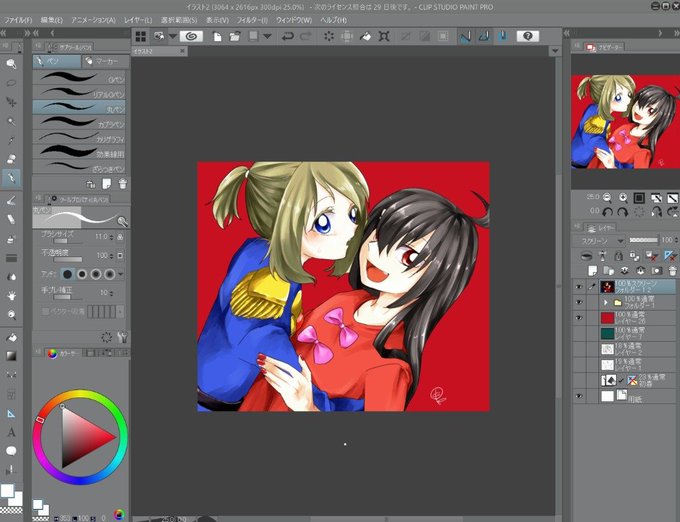Viewport: 680px width, 522px height.
Task: Open フィルター(I) menu
Action: point(252,20)
